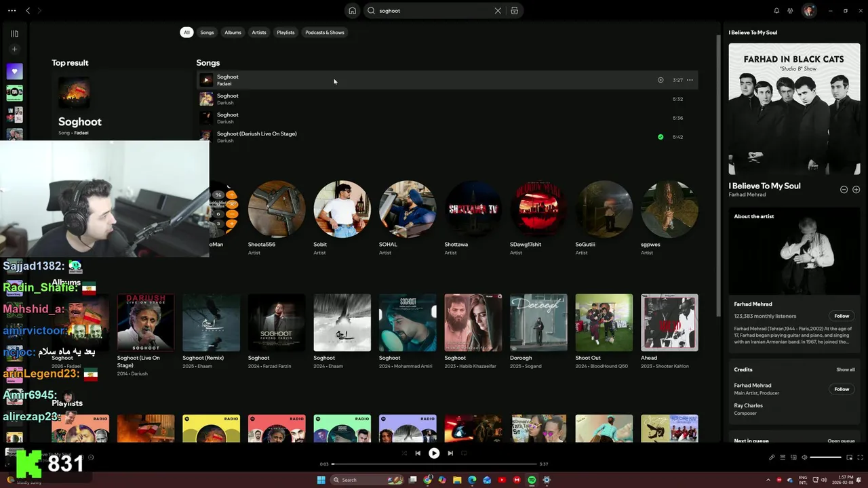Open Soghoot (Live On Stage) album by Dariush

[x=146, y=335]
